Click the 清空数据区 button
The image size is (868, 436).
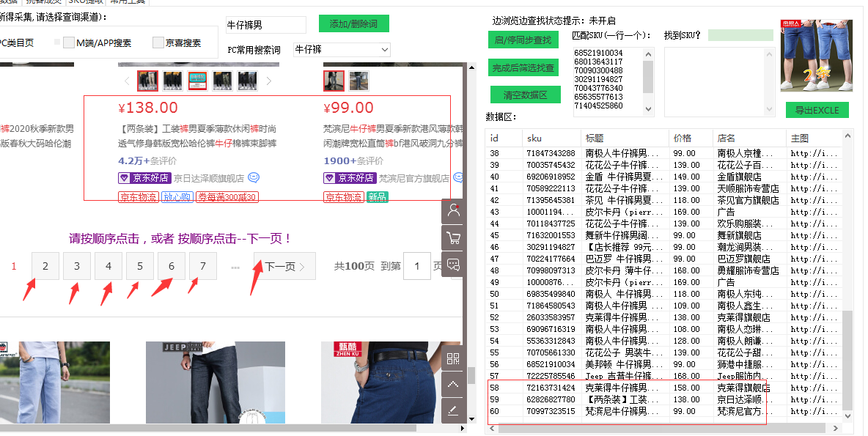click(x=526, y=95)
